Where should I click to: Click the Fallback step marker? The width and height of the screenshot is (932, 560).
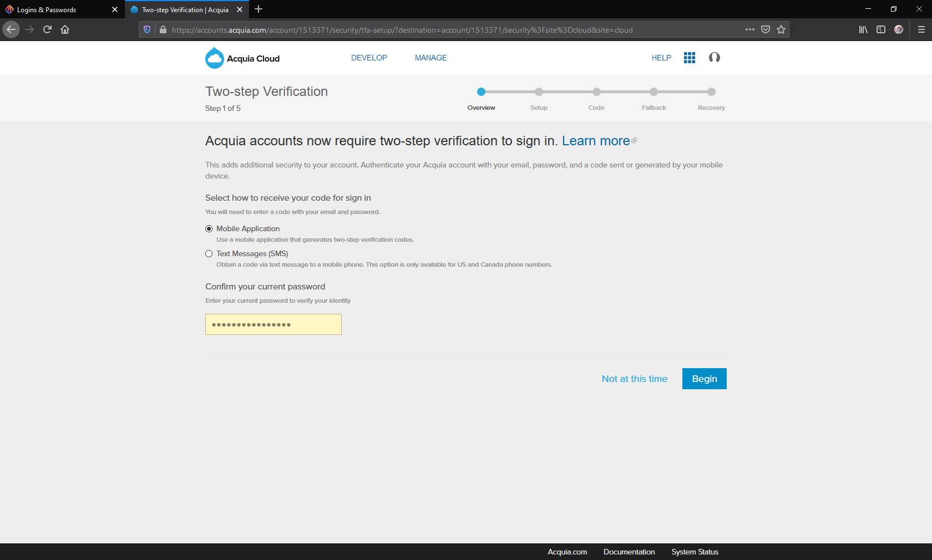(654, 91)
